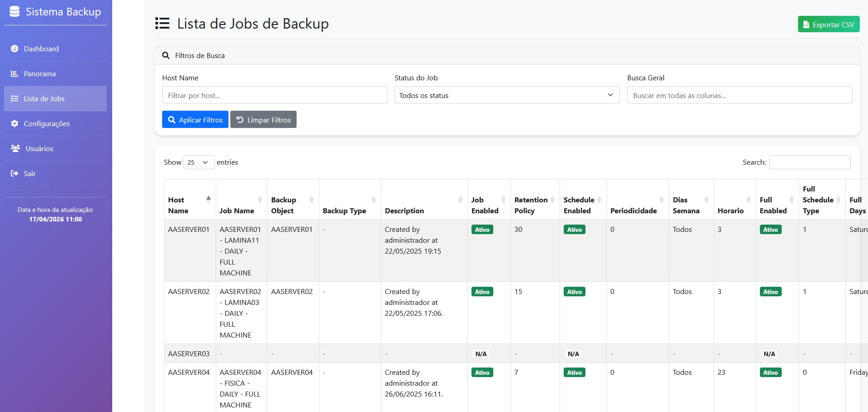
Task: Focus the Busca Geral input field
Action: tap(739, 95)
